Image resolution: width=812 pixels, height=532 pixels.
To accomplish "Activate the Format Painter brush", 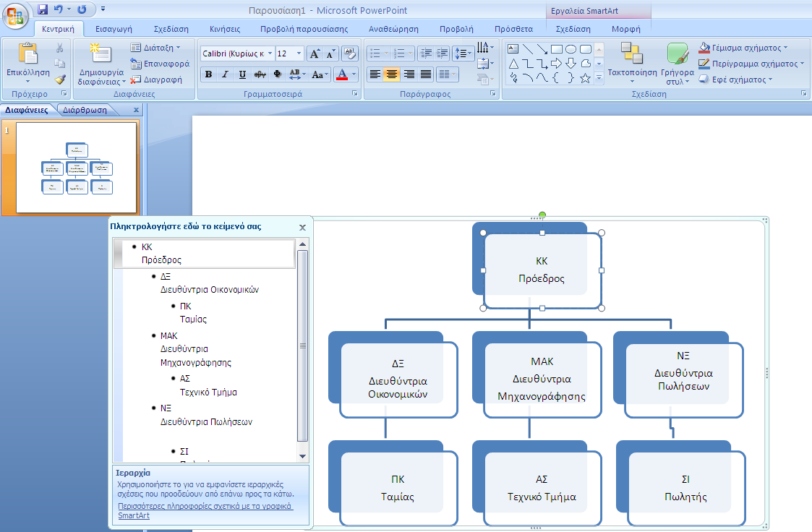I will (60, 80).
